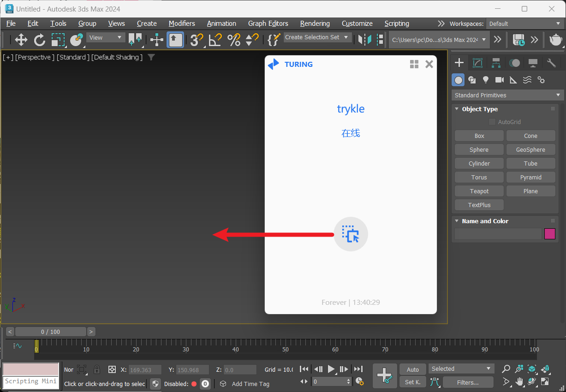Go to the start frame
The image size is (566, 392).
[x=304, y=369]
